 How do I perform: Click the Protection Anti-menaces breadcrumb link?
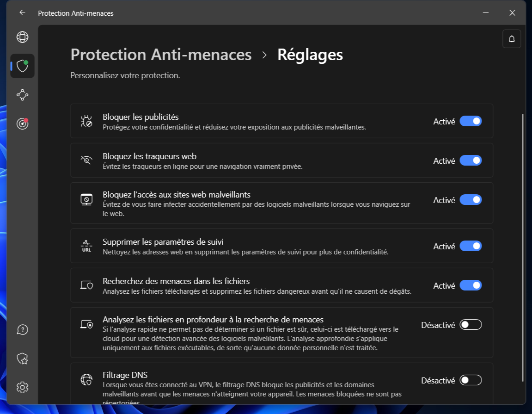pos(161,55)
